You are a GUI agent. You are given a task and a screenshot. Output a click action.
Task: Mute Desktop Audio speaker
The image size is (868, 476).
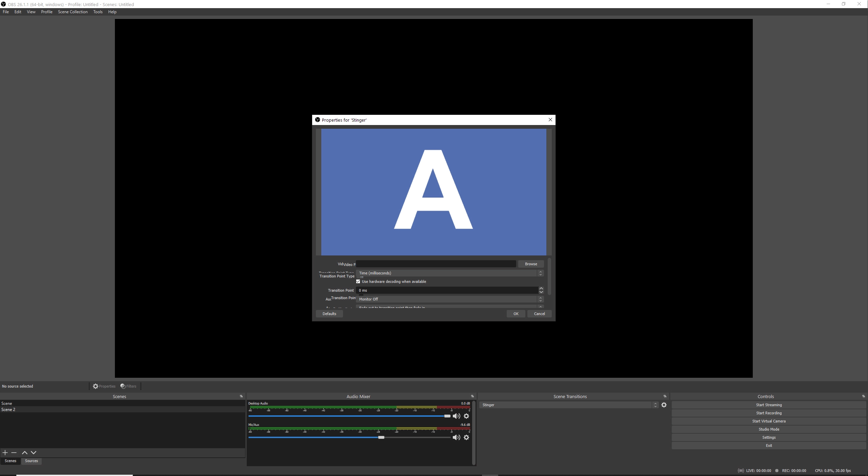(456, 416)
